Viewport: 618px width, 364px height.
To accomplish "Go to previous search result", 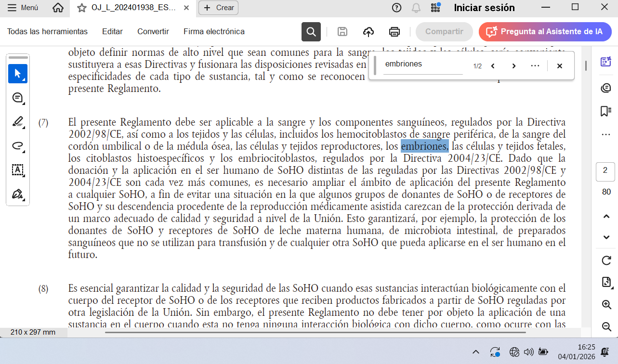I will point(493,66).
